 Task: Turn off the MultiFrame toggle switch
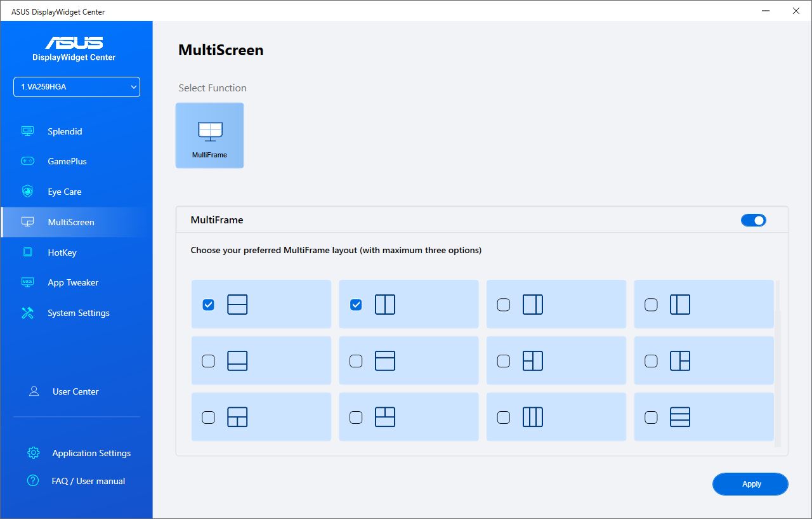(x=754, y=220)
